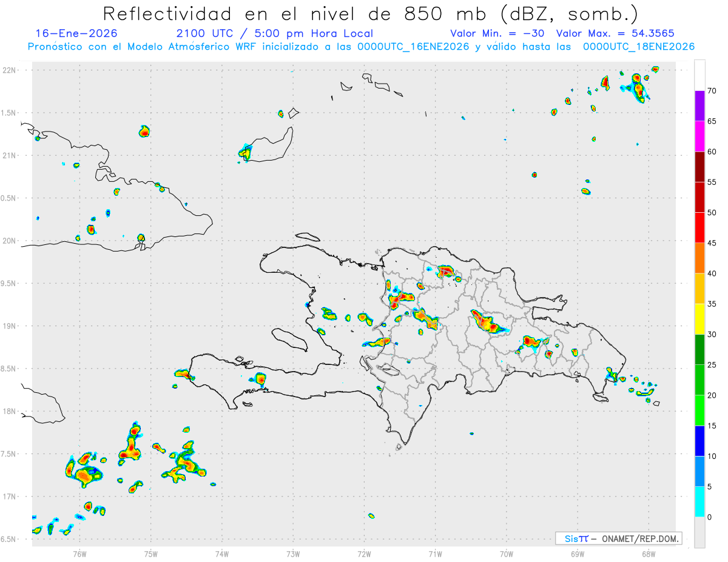This screenshot has height=562, width=728.
Task: Click the '7.5N' latitude label
Action: (8, 454)
